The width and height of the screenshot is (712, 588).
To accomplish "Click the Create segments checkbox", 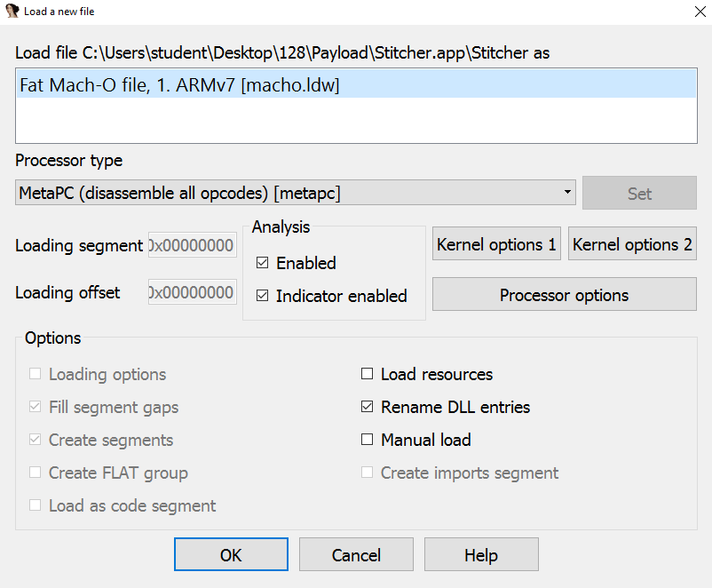I will point(35,440).
